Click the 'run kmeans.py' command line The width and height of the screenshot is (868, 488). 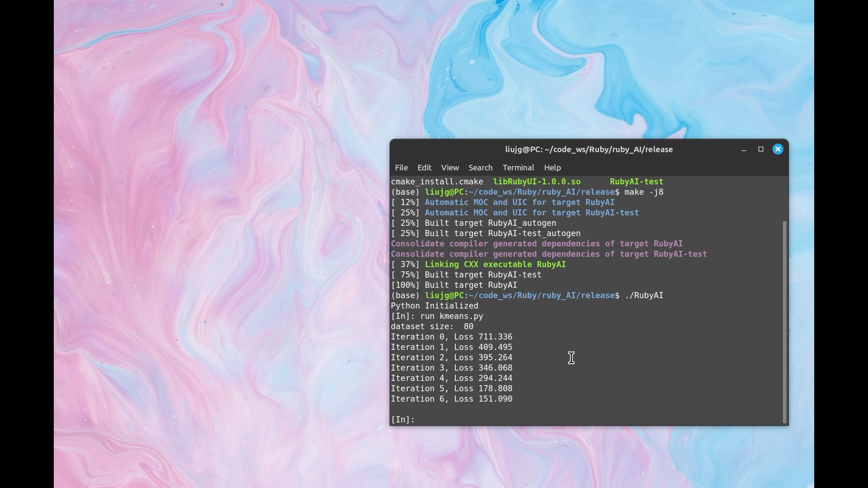451,316
